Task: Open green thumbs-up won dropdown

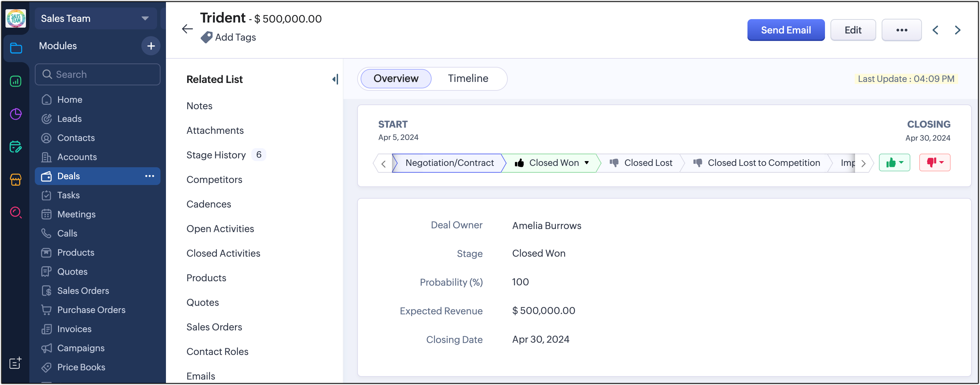Action: (x=894, y=163)
